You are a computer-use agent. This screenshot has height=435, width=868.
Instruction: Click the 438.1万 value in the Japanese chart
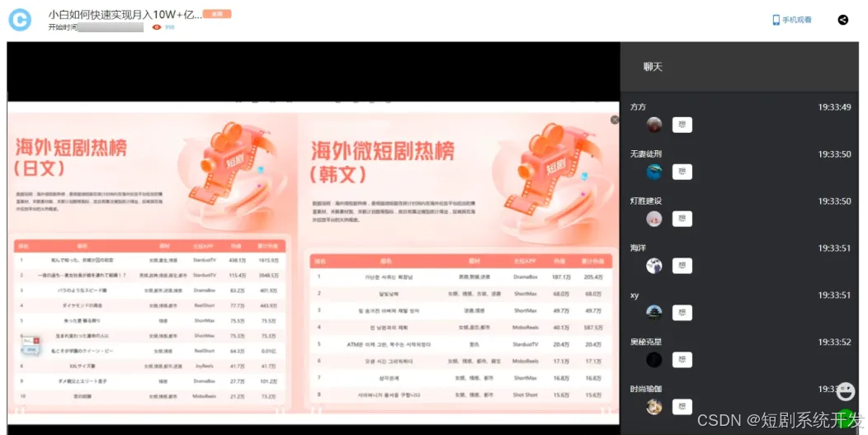click(238, 260)
